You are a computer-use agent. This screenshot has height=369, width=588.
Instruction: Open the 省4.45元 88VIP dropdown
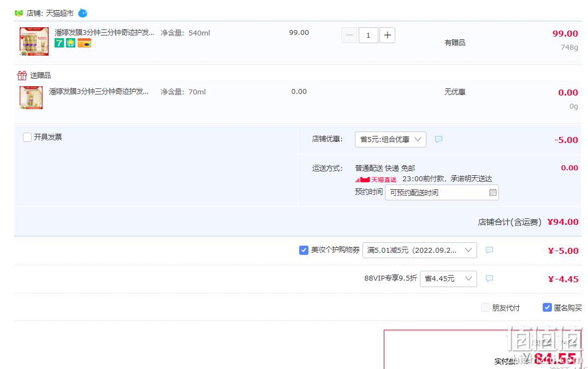tap(448, 278)
